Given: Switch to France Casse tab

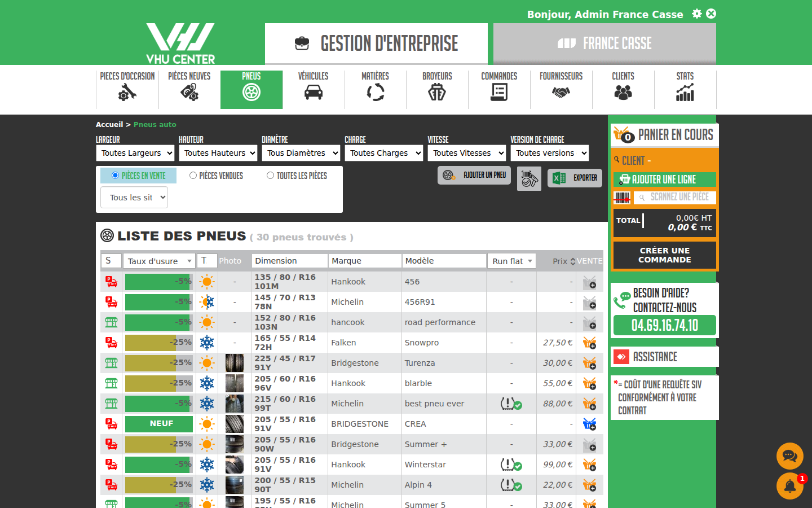Looking at the screenshot, I should click(x=604, y=43).
